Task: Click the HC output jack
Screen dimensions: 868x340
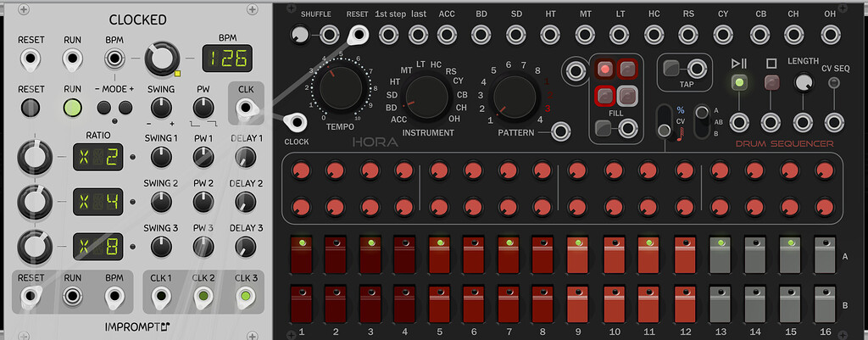Action: 654,35
